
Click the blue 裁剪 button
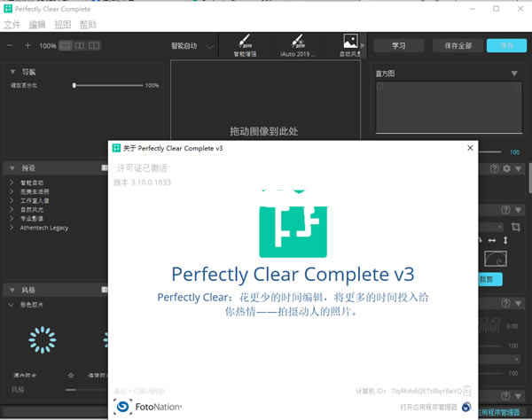(490, 279)
